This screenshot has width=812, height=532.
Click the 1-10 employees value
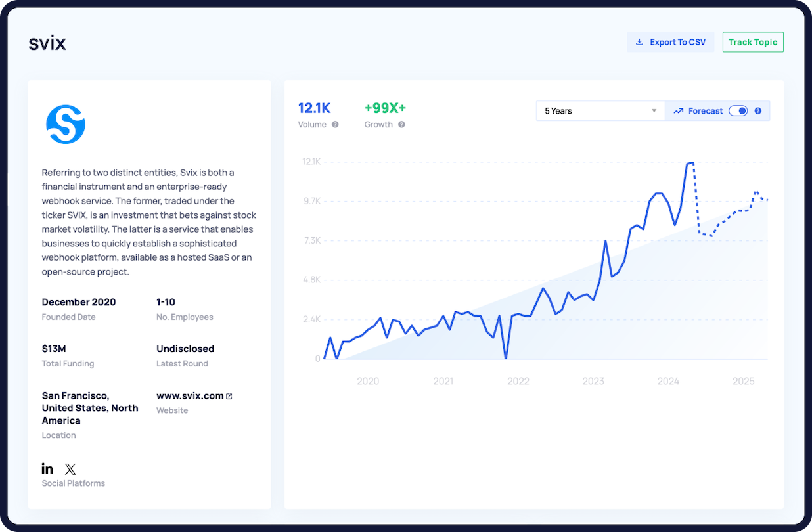coord(166,302)
